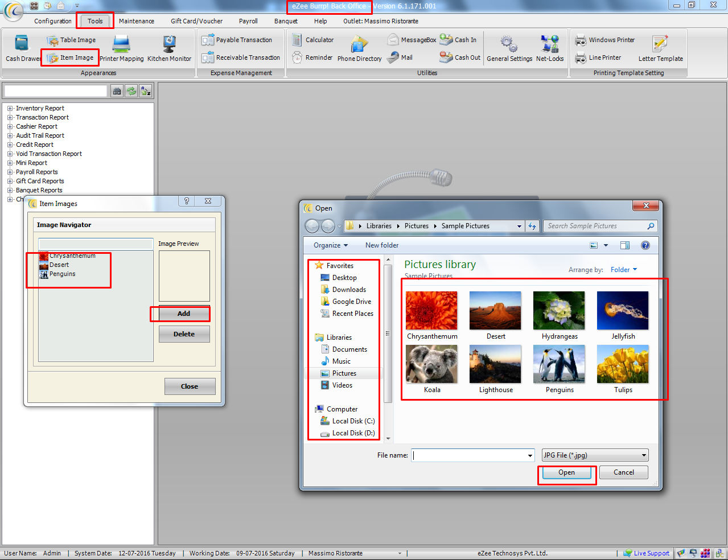Screen dimensions: 728x560
Task: Click Add button in Item Images dialog
Action: point(184,314)
